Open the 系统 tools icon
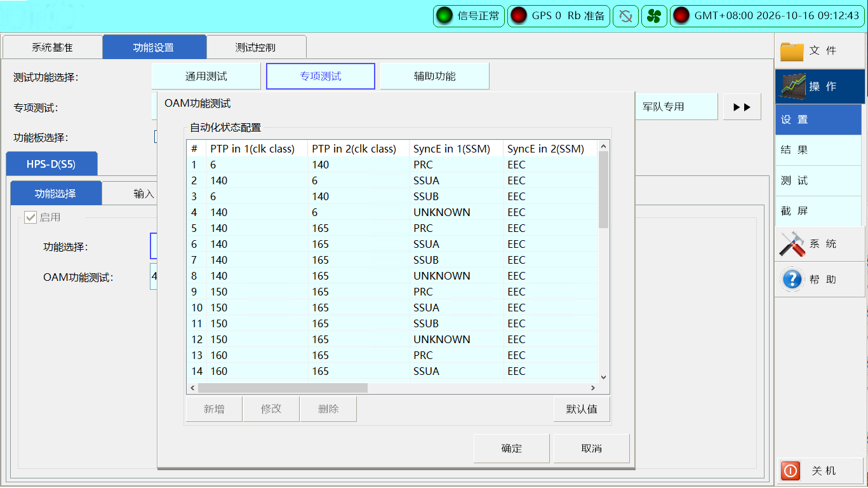The height and width of the screenshot is (488, 868). point(792,244)
